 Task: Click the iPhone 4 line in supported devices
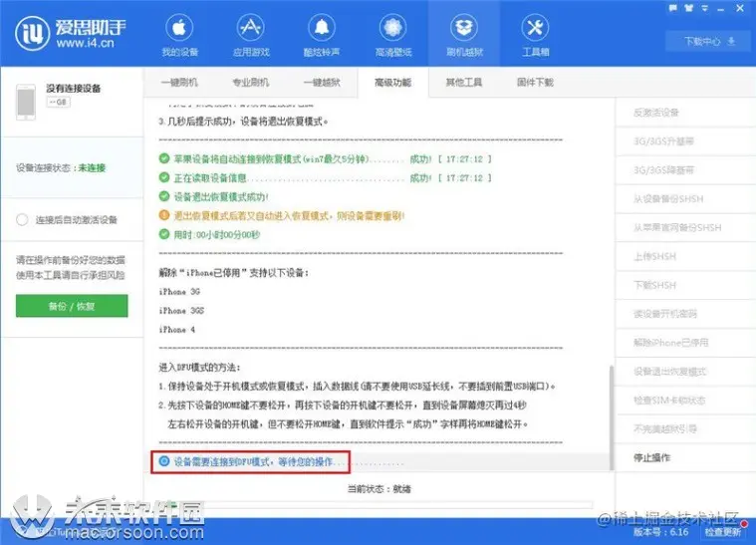click(177, 330)
